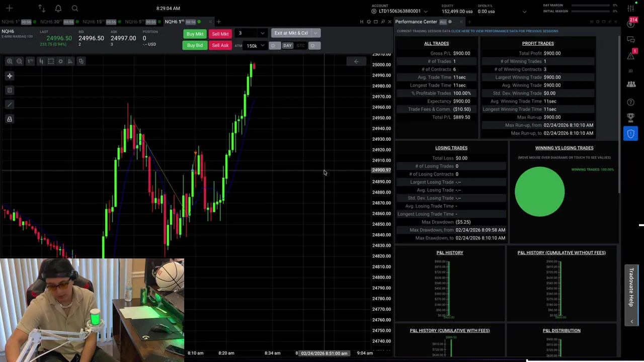Image resolution: width=644 pixels, height=362 pixels.
Task: Expand the Open P/L header chevron
Action: click(x=524, y=12)
